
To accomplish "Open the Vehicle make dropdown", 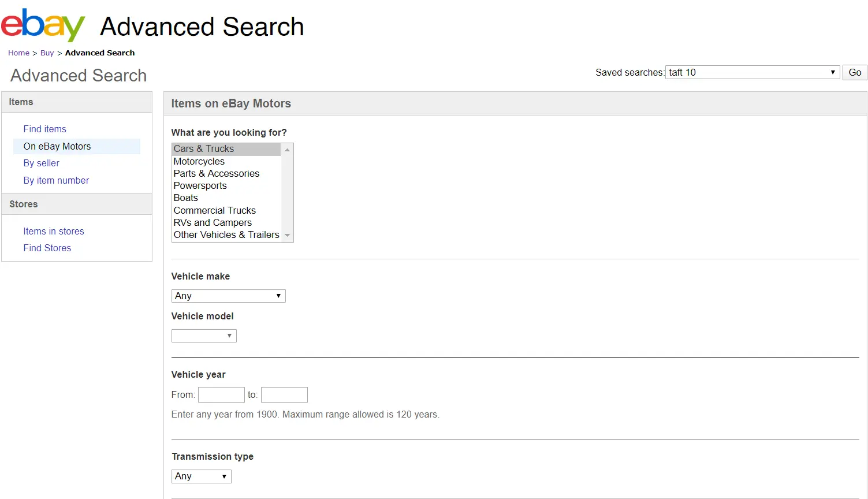I will pos(229,296).
